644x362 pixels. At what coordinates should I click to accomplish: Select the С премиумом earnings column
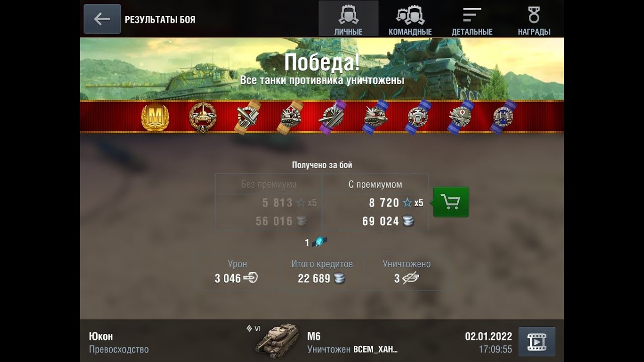click(x=375, y=202)
